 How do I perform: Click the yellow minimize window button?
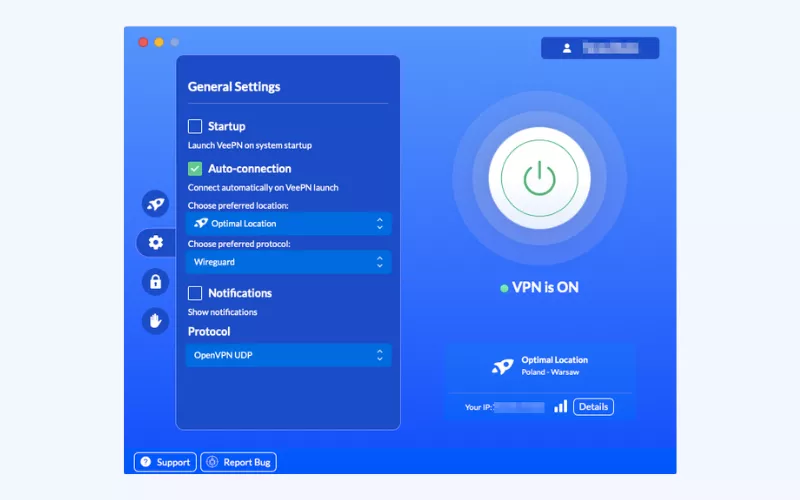point(159,42)
